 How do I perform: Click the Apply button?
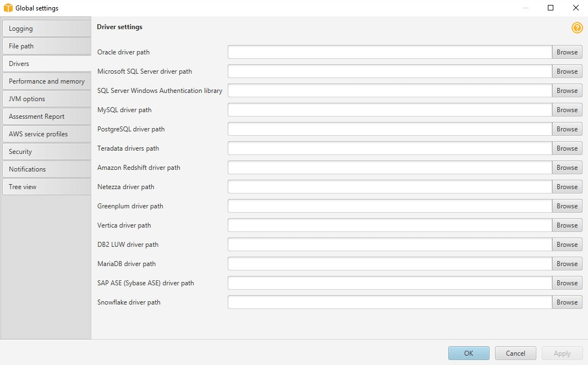[562, 353]
